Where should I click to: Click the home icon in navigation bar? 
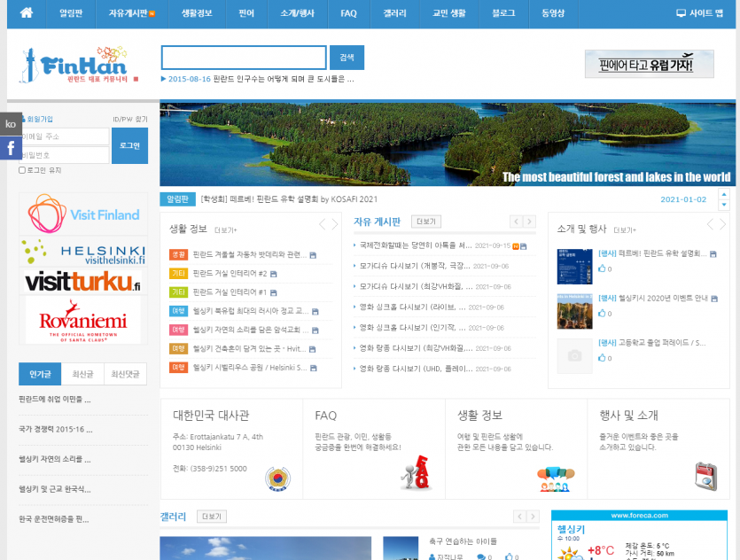tap(27, 13)
